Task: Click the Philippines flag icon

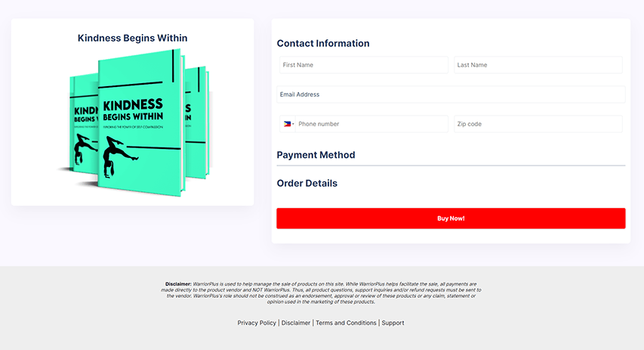Action: click(x=287, y=124)
